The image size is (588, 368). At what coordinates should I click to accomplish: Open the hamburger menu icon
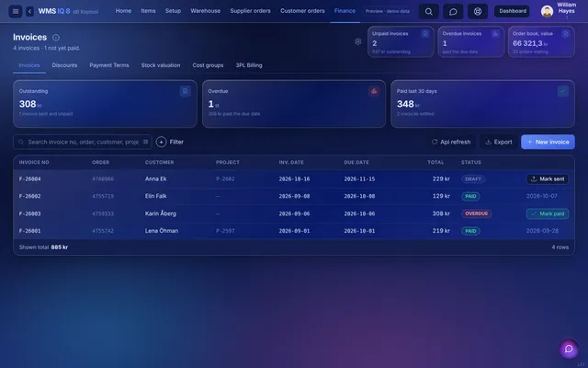[x=16, y=11]
